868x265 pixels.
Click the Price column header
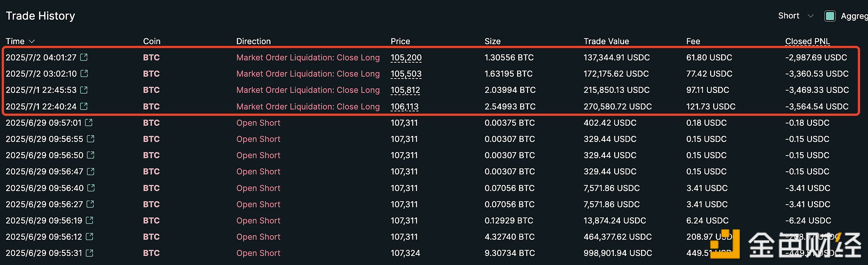(x=400, y=41)
